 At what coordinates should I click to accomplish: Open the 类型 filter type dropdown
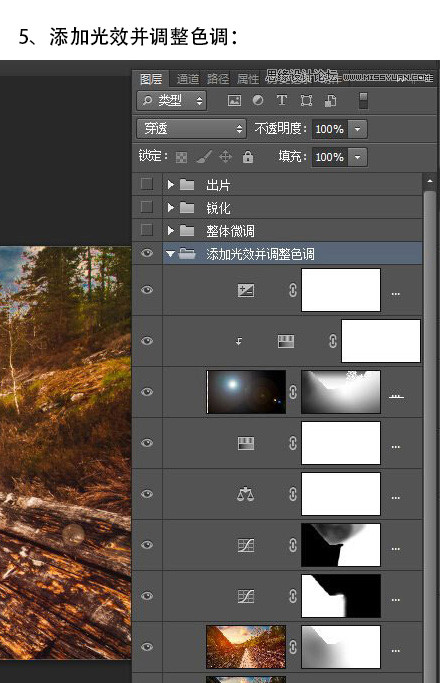[172, 101]
